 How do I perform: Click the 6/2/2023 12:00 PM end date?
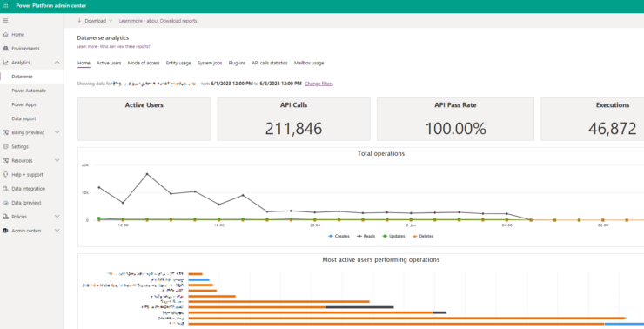coord(280,84)
